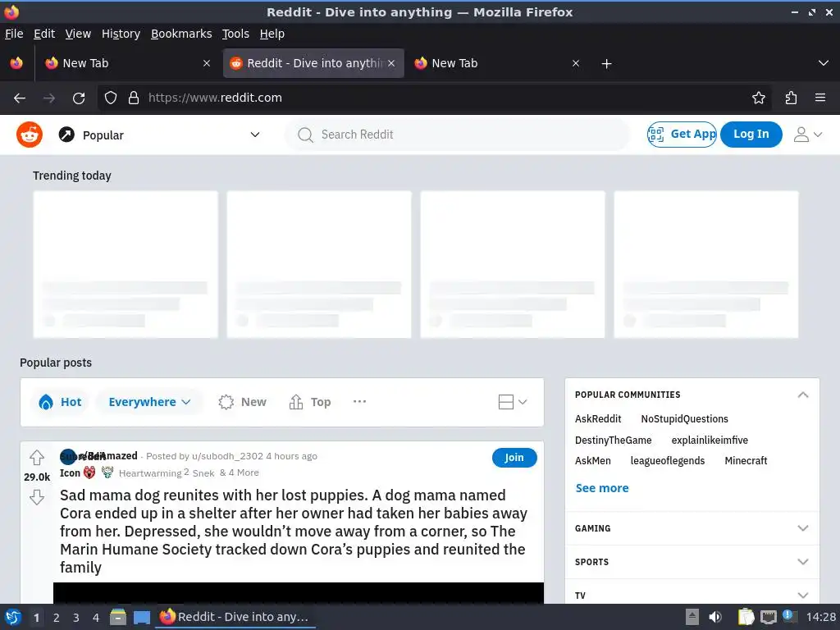Go back using the browser back arrow
The image size is (840, 630).
pos(20,98)
